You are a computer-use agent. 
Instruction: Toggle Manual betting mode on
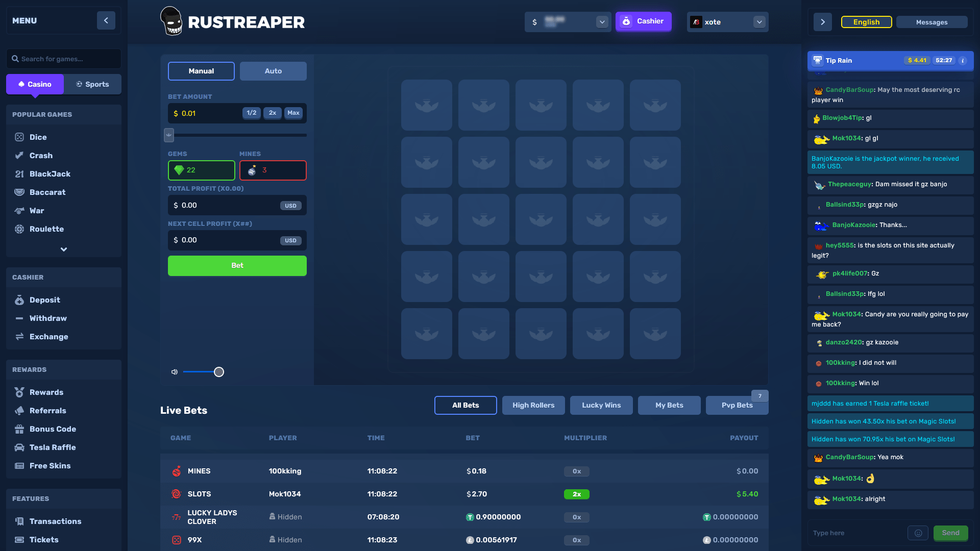coord(201,70)
